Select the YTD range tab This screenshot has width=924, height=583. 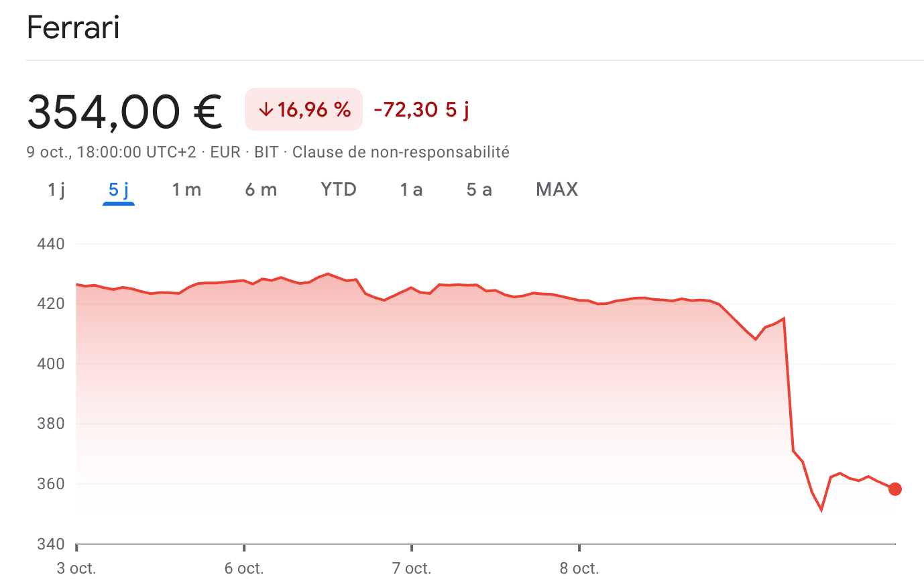[339, 190]
